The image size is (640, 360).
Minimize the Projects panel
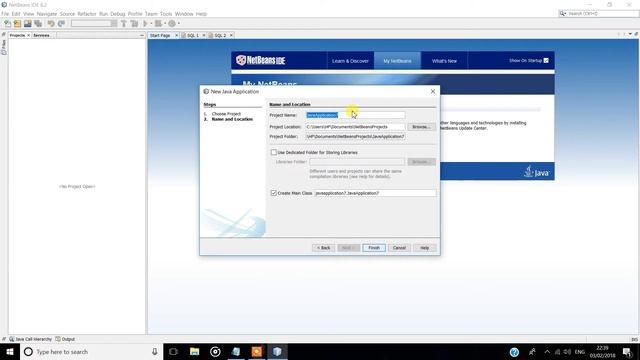[x=142, y=36]
